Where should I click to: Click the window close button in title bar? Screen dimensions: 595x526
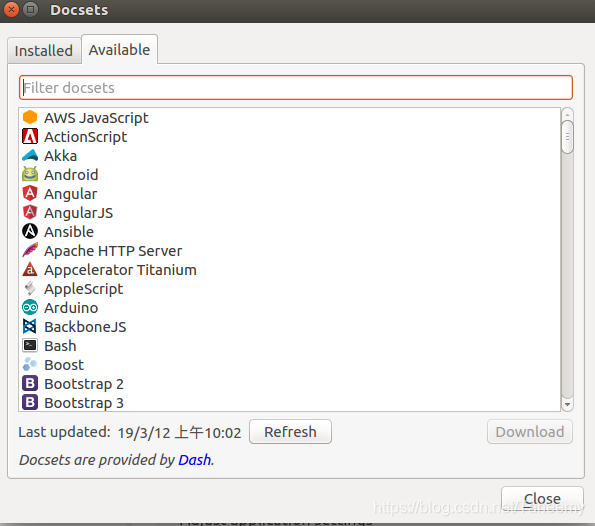[x=11, y=9]
